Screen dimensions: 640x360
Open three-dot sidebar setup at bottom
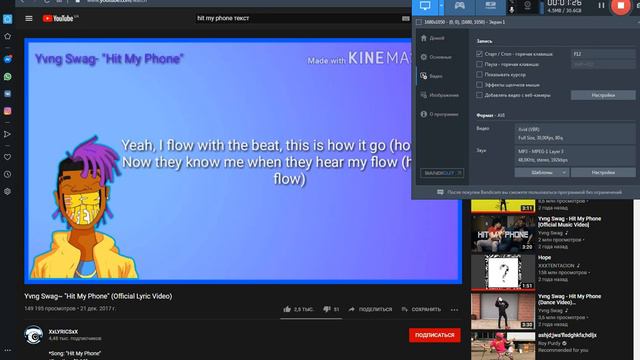(8, 350)
